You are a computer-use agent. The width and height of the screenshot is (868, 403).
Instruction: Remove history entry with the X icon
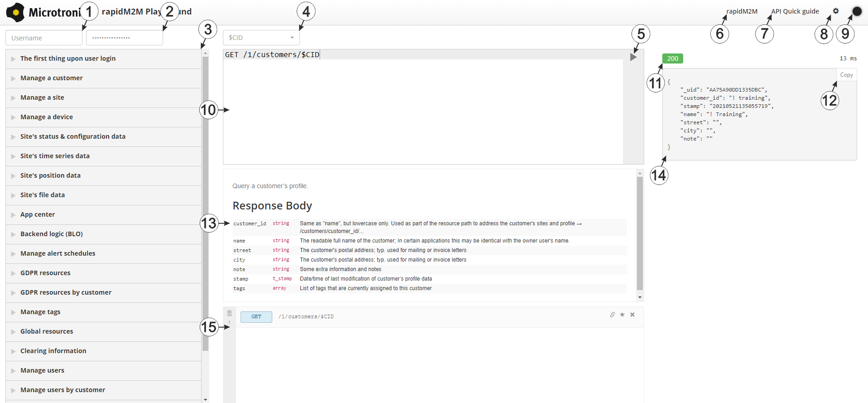(x=632, y=315)
